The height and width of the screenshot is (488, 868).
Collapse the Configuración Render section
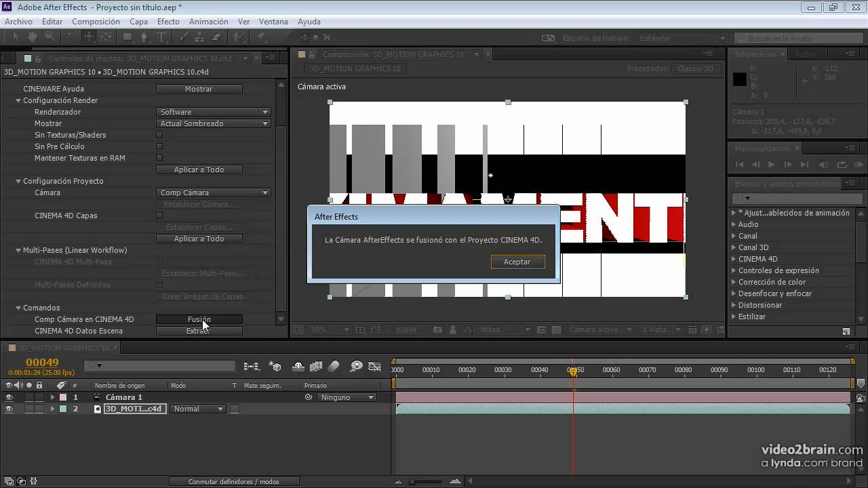point(19,100)
